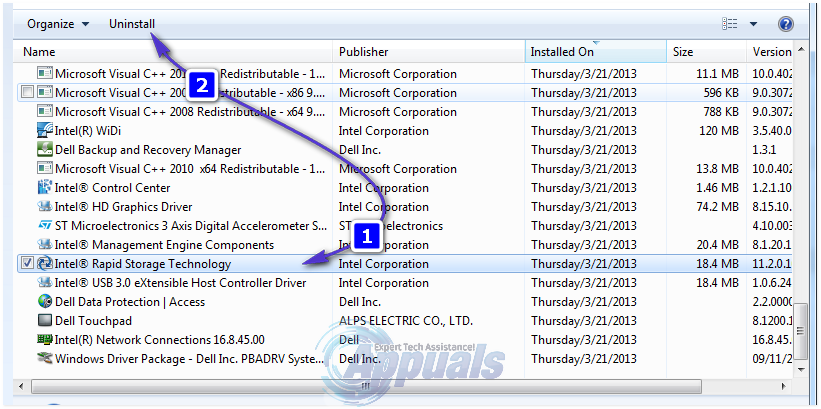
Task: Click the change view icon
Action: pyautogui.click(x=729, y=24)
